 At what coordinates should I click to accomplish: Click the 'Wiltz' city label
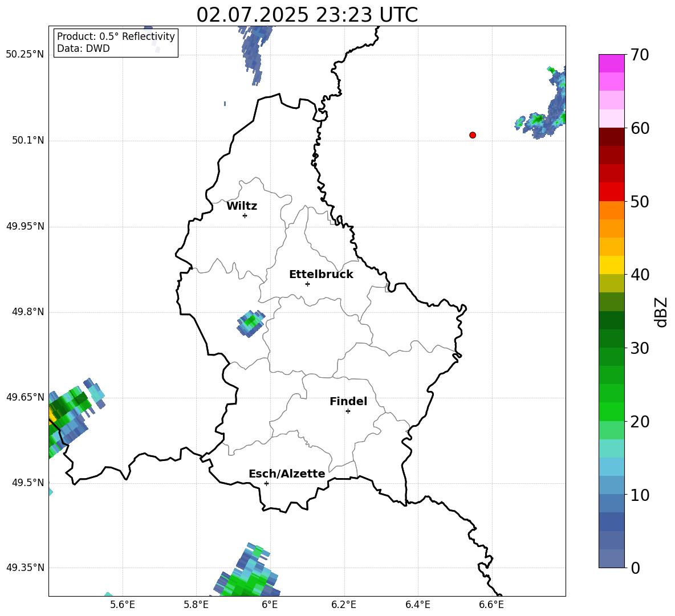242,206
